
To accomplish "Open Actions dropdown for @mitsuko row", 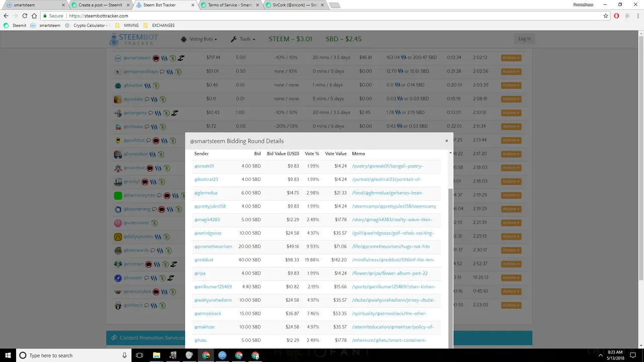I will click(511, 127).
